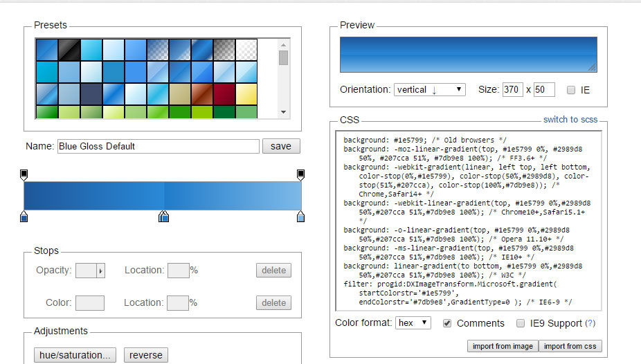Choose the cyan preset third in top row
The image size is (641, 364).
(x=91, y=50)
